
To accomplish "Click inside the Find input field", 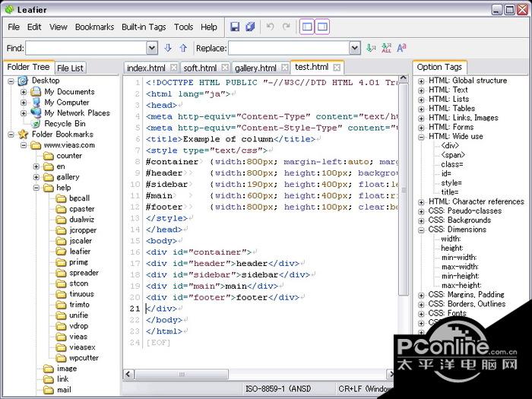I will pyautogui.click(x=86, y=48).
